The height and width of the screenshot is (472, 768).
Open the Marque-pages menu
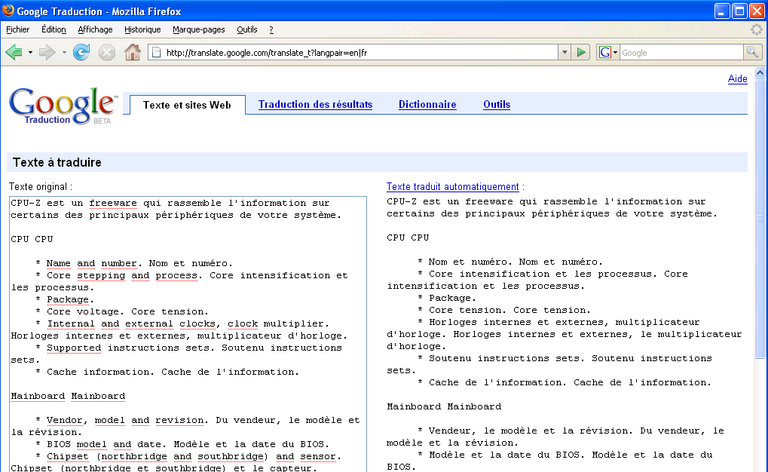click(x=198, y=29)
